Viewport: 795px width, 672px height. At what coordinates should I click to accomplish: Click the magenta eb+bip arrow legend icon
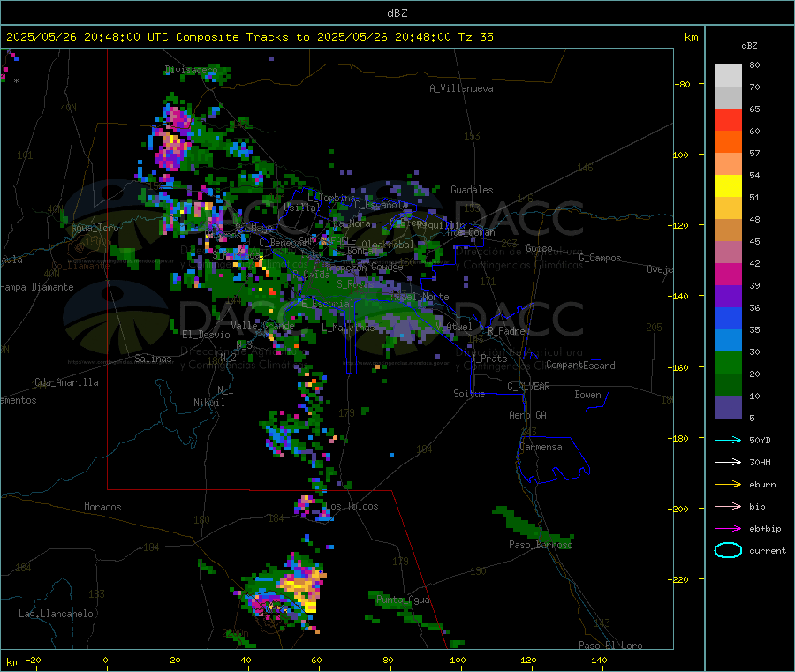(x=728, y=528)
